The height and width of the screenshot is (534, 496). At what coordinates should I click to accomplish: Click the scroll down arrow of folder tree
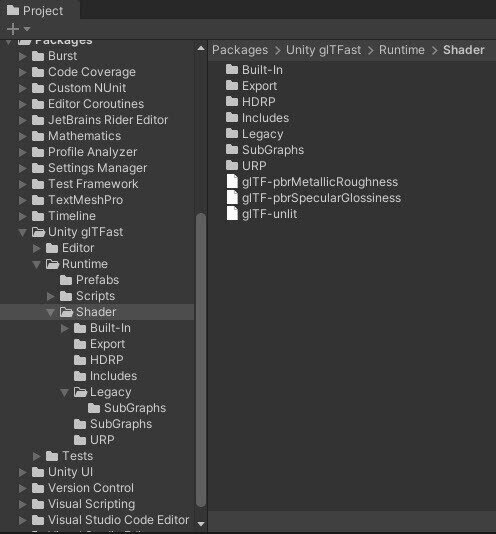(x=201, y=524)
